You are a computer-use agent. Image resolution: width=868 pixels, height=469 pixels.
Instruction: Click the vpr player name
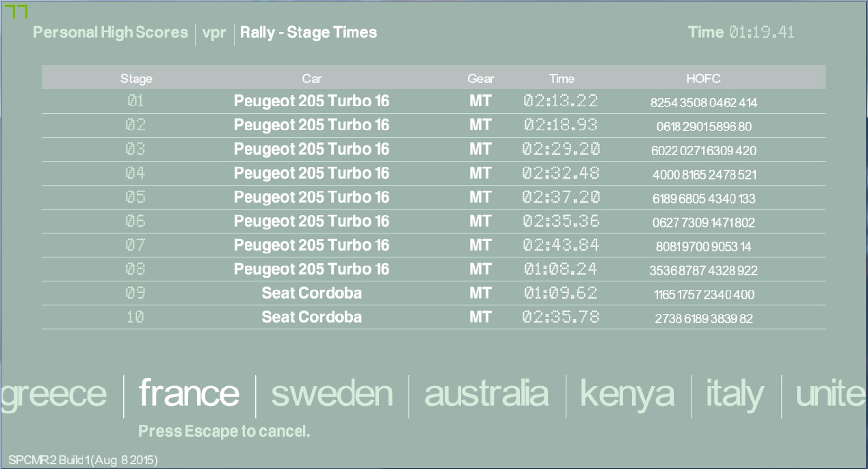214,32
